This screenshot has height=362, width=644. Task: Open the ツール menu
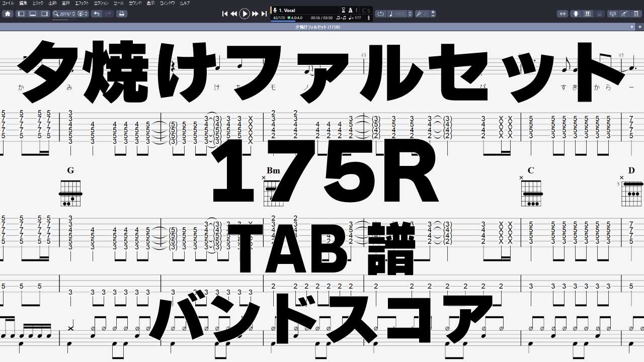tap(119, 3)
